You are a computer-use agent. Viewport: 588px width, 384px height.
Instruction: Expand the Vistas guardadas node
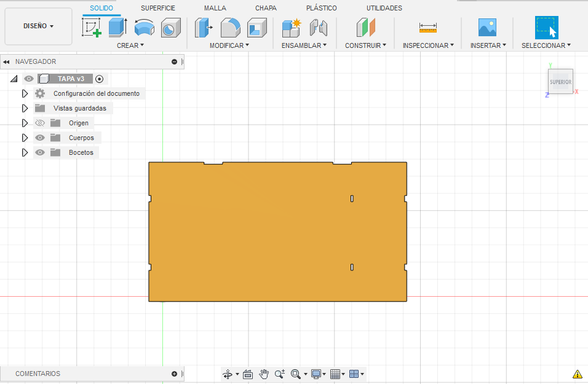tap(25, 108)
